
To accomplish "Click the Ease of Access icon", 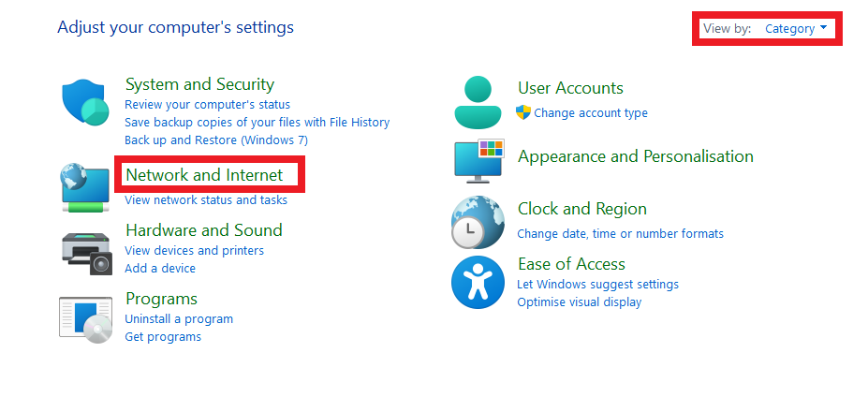I will pyautogui.click(x=478, y=282).
